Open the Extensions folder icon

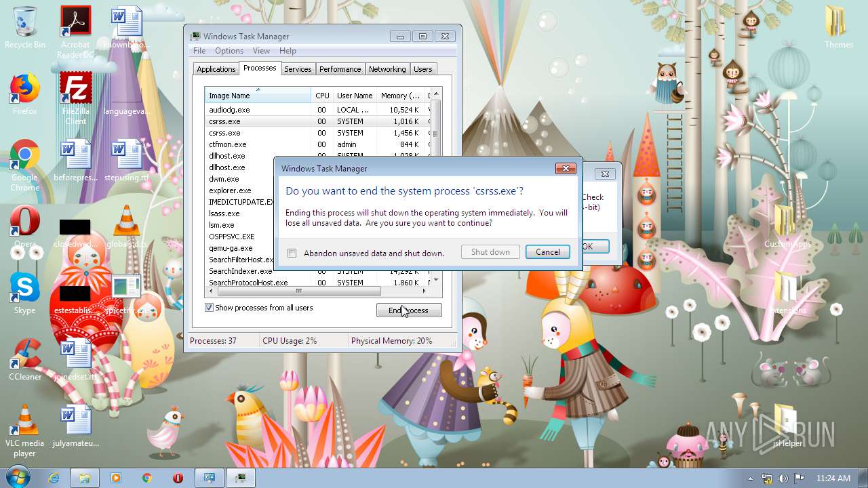pos(787,293)
